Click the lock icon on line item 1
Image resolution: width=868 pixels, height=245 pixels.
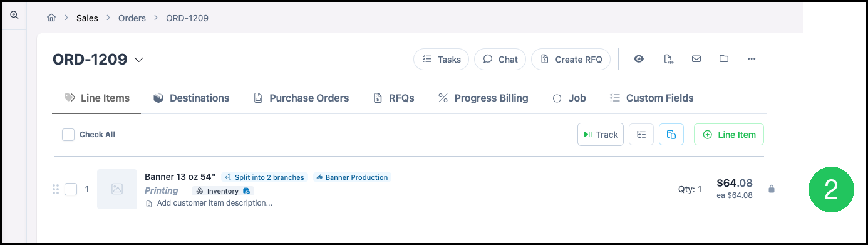point(772,189)
